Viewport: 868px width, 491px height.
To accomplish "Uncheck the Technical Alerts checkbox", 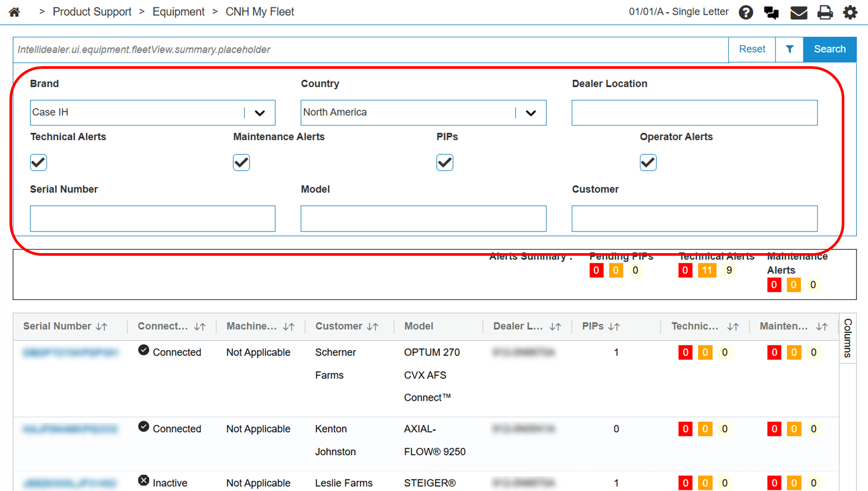I will click(38, 162).
